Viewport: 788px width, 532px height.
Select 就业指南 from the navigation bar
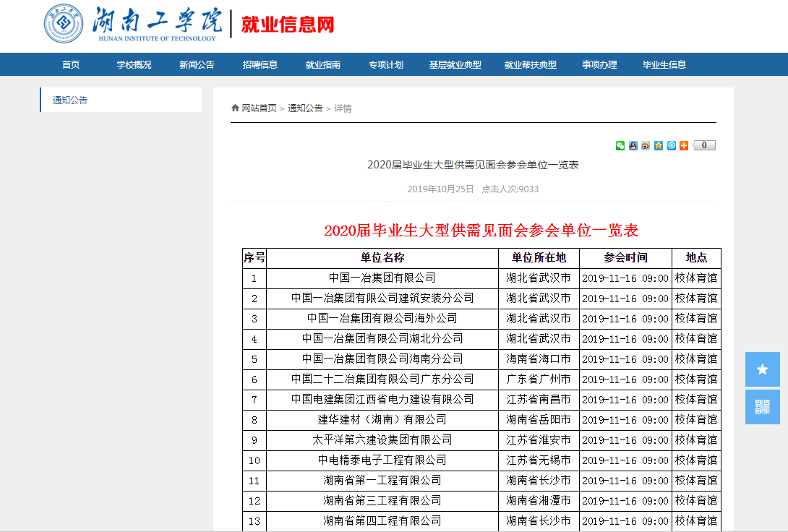(323, 64)
